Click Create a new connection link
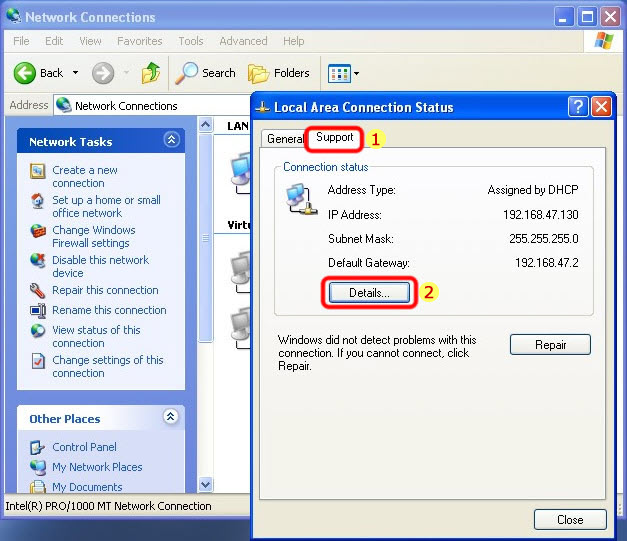The image size is (627, 541). pyautogui.click(x=85, y=176)
